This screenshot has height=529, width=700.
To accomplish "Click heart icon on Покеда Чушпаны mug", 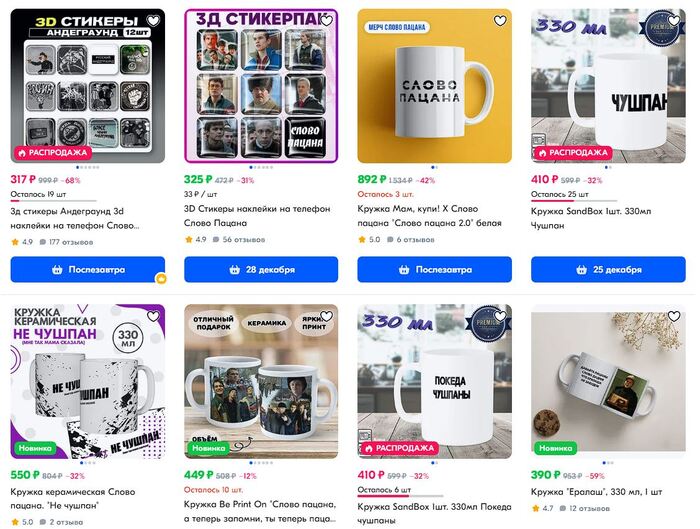I will pos(500,316).
